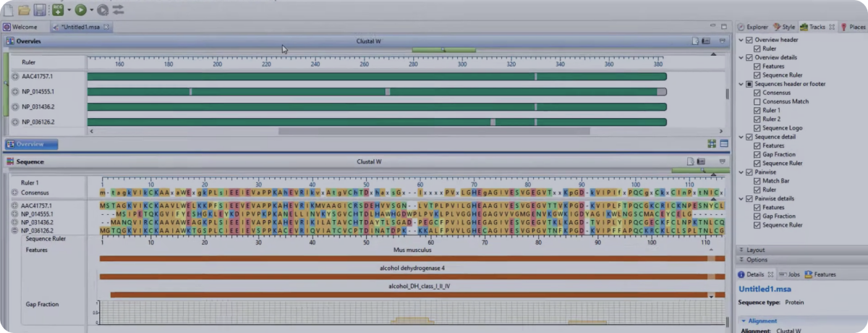This screenshot has height=333, width=868.
Task: Expand NP_031436.2 row in Overview
Action: (x=15, y=107)
